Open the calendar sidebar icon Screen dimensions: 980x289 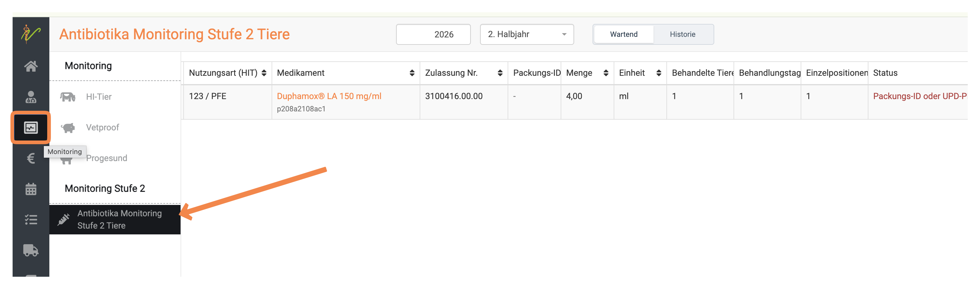tap(31, 189)
